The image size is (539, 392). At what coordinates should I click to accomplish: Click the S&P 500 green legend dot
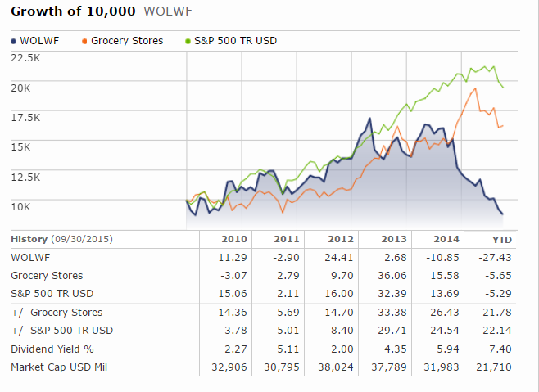[188, 41]
